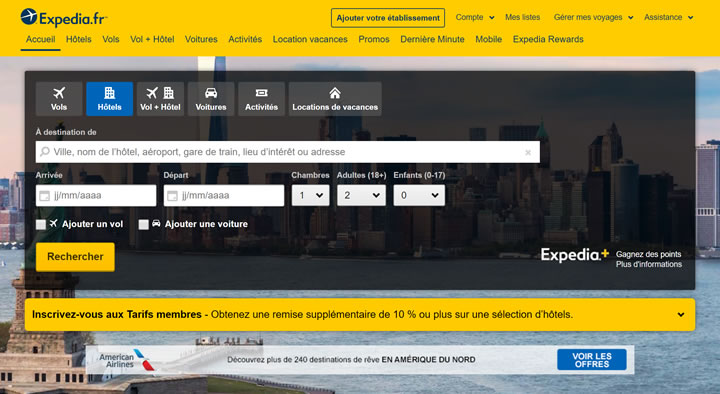Click the Gagnez des points link
The height and width of the screenshot is (394, 720).
[648, 254]
